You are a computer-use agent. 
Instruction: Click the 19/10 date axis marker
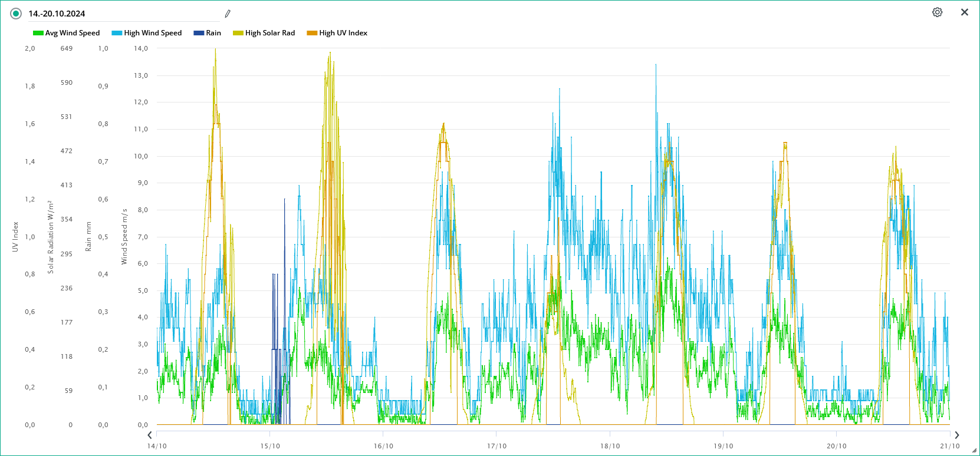(x=723, y=446)
